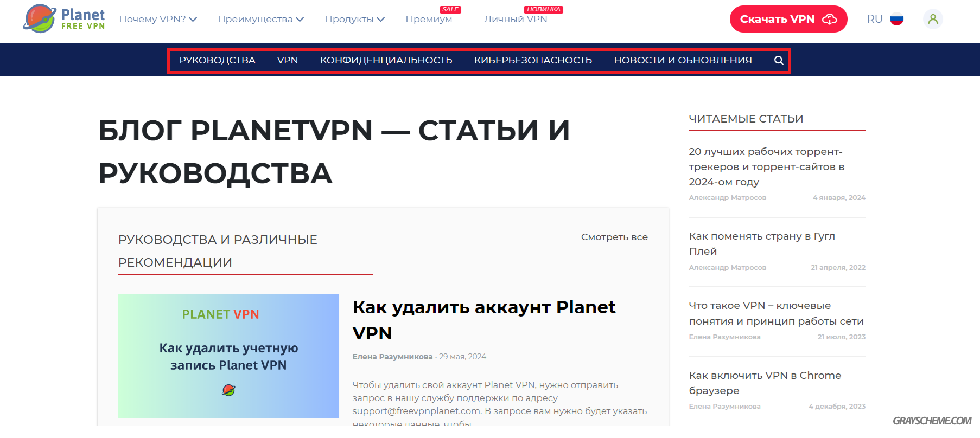Click Александр Матросов under torrent trackers article
Screen dimensions: 980x438
pyautogui.click(x=727, y=197)
